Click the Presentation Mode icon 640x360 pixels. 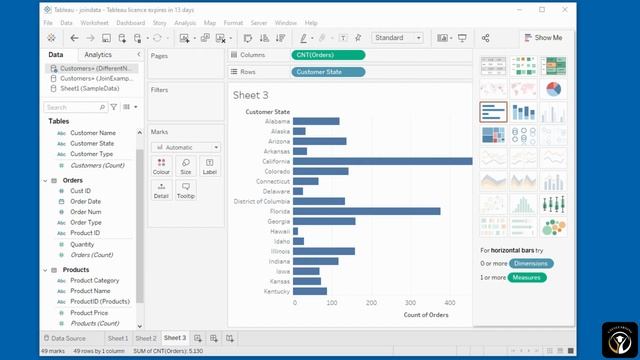(462, 38)
